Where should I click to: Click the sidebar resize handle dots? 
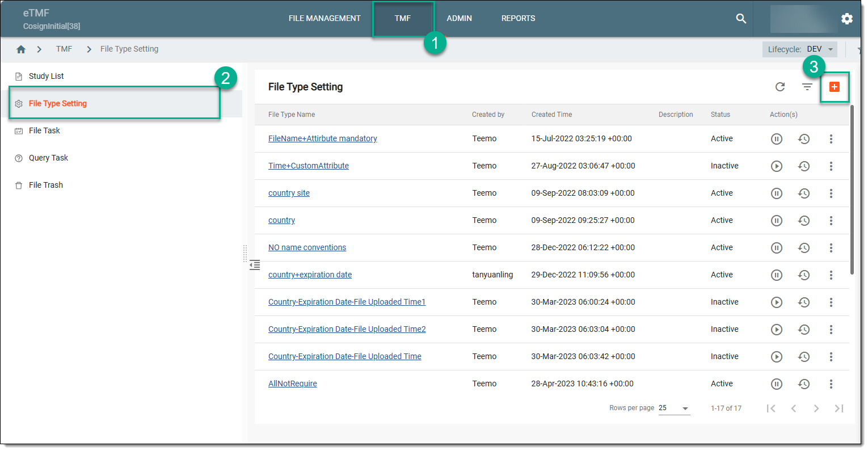245,254
